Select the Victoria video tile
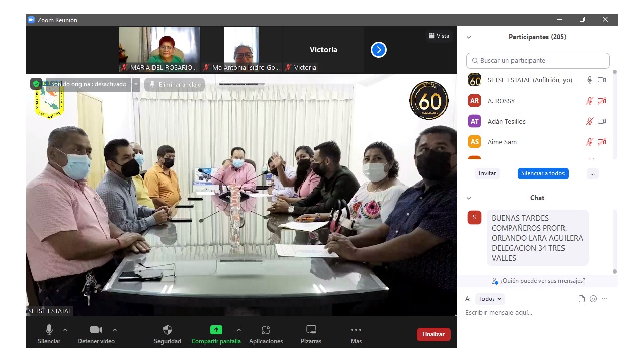The width and height of the screenshot is (644, 362). (324, 50)
